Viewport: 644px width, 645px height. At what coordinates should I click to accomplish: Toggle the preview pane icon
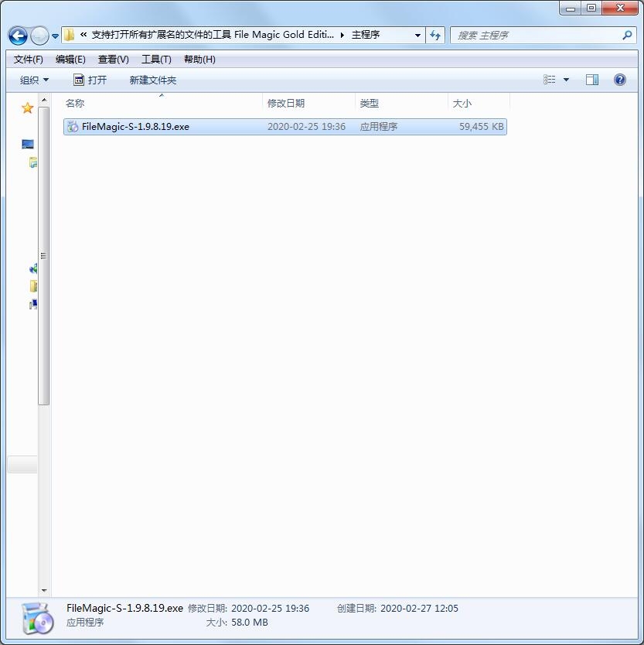[592, 80]
